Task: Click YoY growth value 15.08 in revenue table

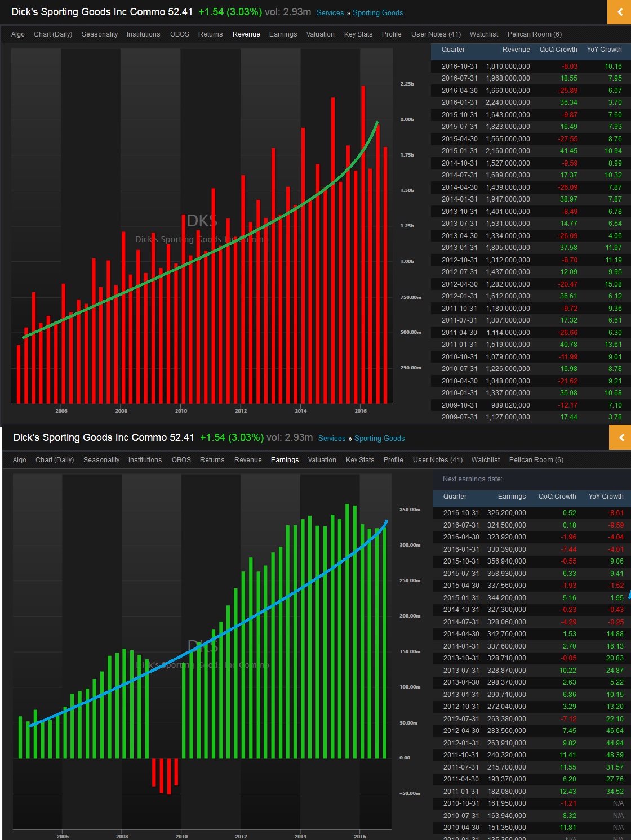Action: point(614,284)
